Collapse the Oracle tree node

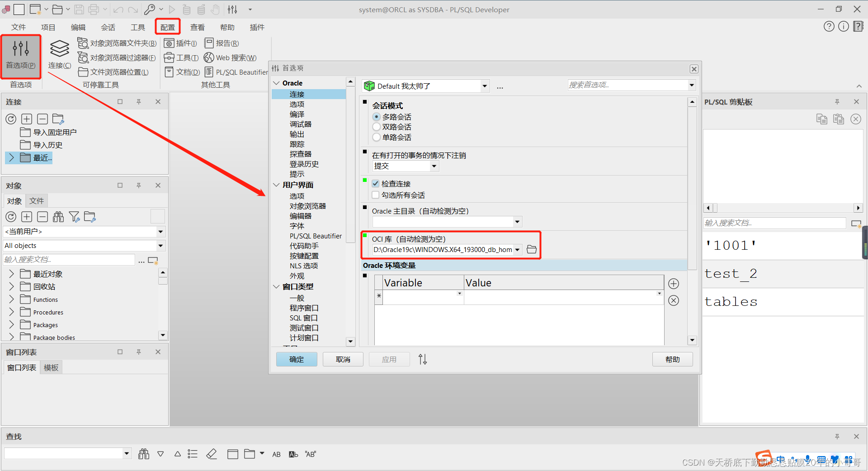pos(276,83)
